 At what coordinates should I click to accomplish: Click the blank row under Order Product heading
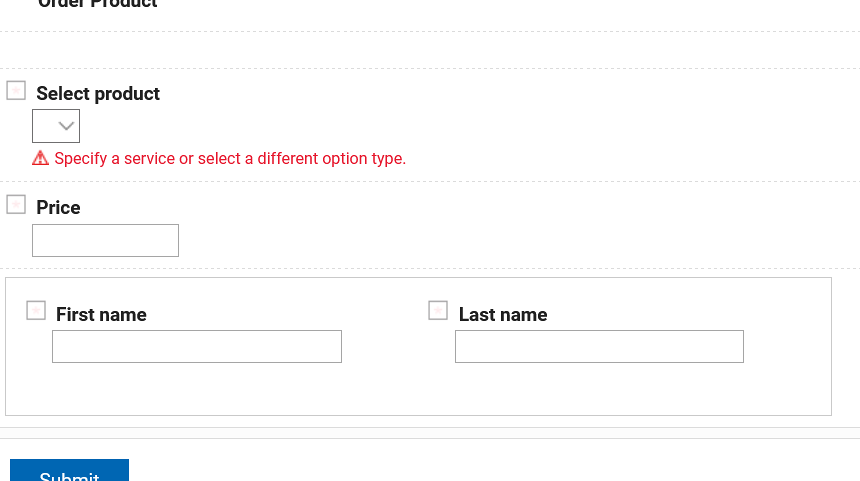pos(430,50)
